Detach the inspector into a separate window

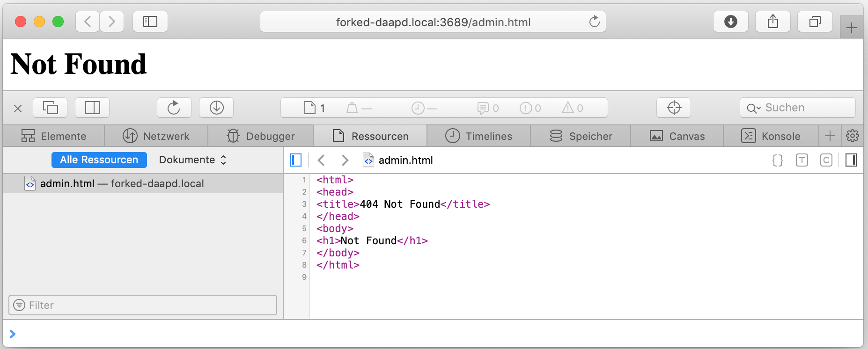click(50, 108)
